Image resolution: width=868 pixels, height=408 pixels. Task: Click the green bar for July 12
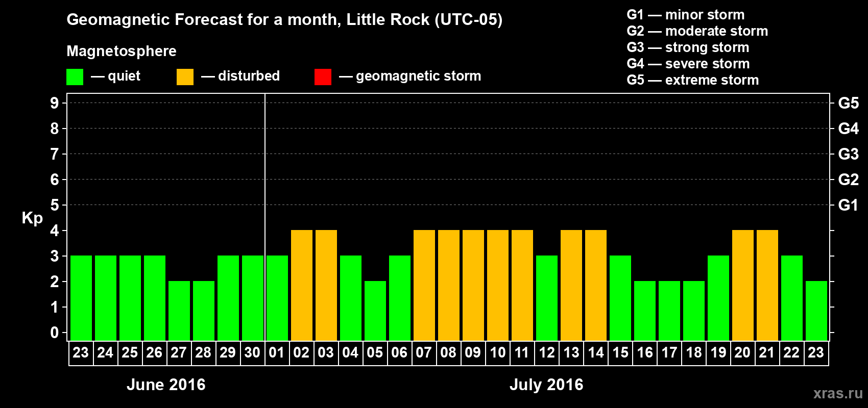[547, 298]
